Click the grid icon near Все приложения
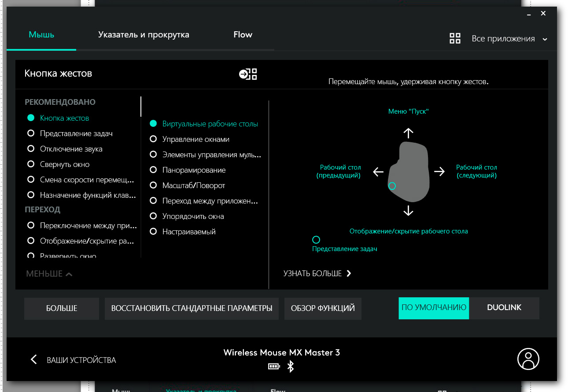Screen dimensions: 568x392 (x=455, y=39)
